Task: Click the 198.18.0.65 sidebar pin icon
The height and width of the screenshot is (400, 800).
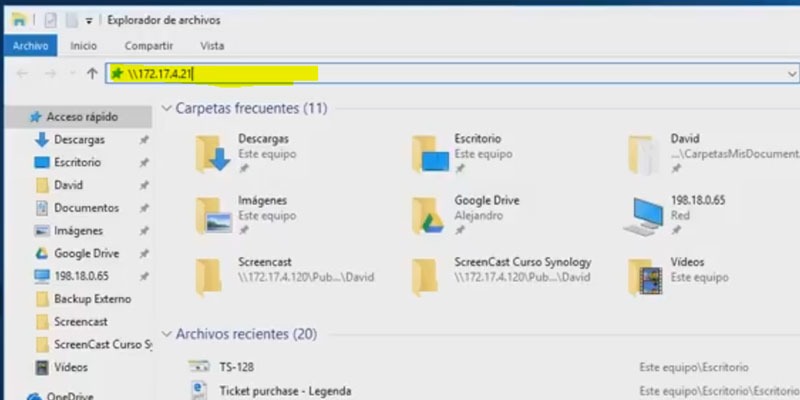Action: coord(144,277)
